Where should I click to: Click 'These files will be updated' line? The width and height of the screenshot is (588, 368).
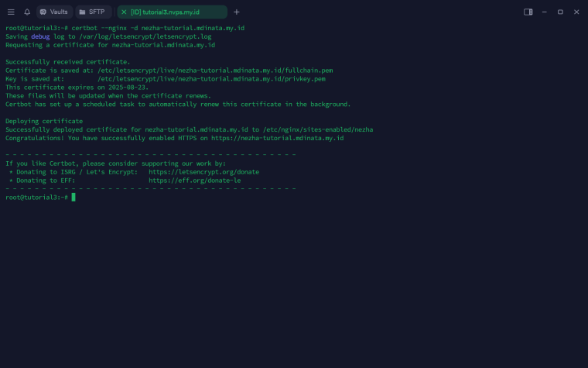[108, 96]
